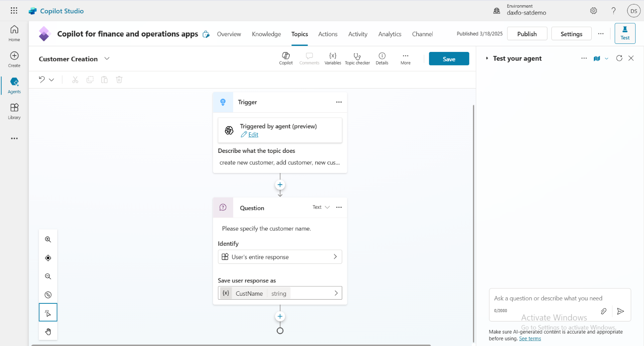Click the Copilot toolbar icon
Viewport: 644px width, 346px height.
[x=286, y=58]
